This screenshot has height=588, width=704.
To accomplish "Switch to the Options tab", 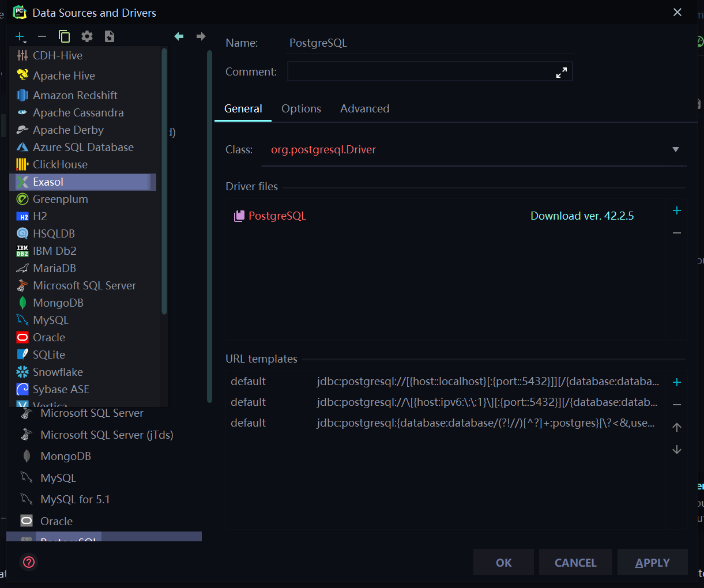I will click(x=301, y=109).
